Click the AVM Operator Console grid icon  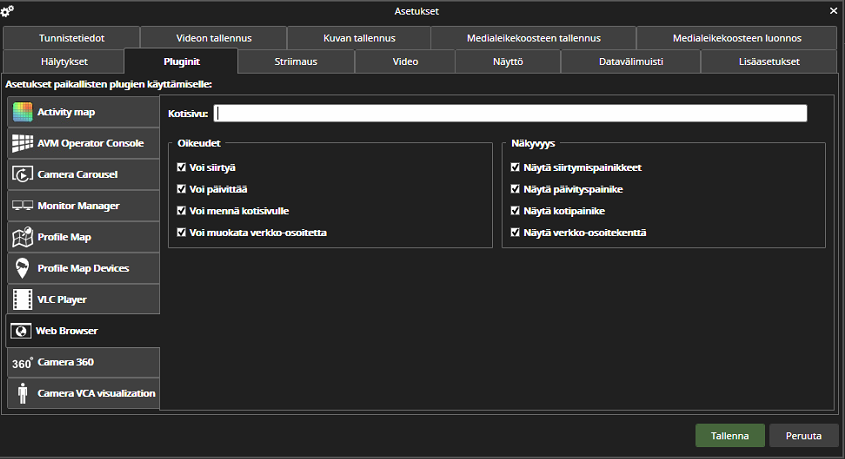[23, 143]
